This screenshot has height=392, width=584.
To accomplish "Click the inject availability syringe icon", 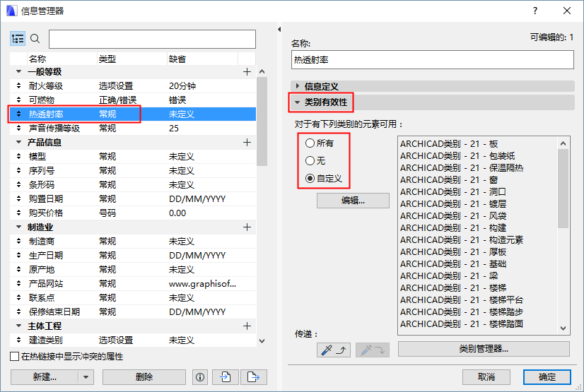I will tap(373, 350).
